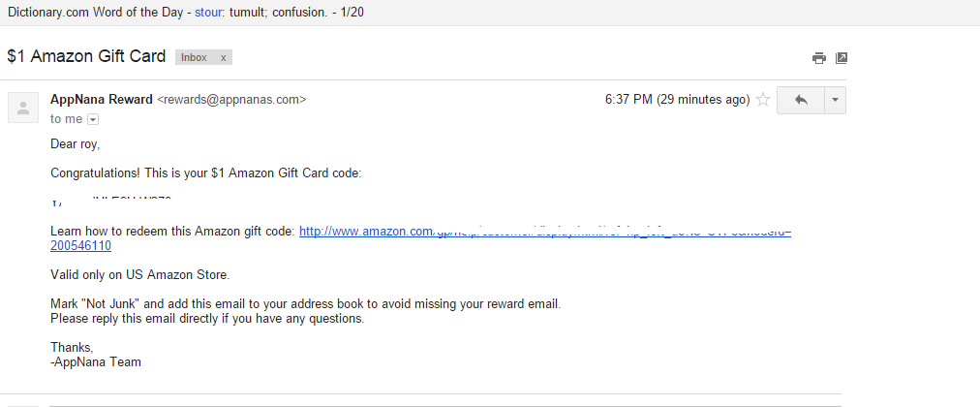The width and height of the screenshot is (980, 407).
Task: Click the "Valid only on US Amazon Store" line
Action: tap(139, 275)
